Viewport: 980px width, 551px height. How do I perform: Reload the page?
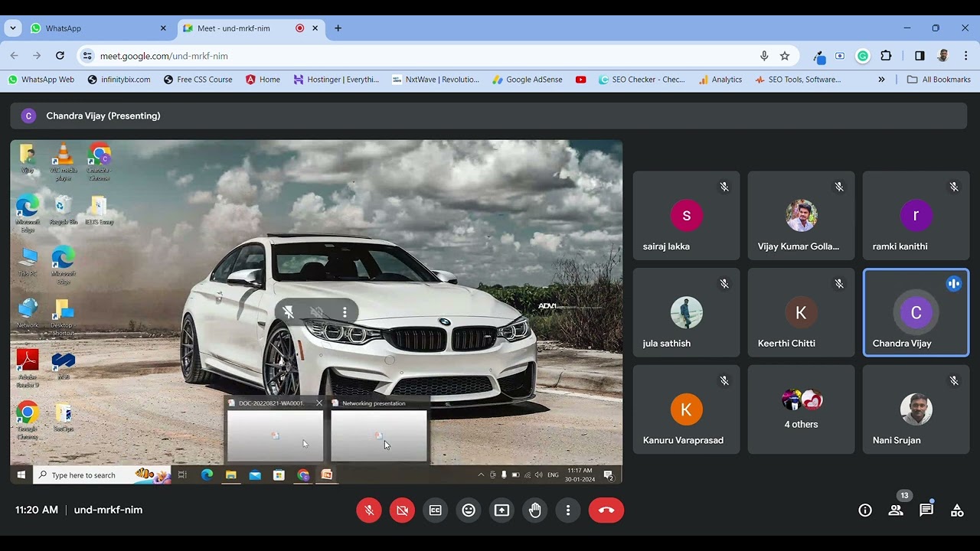60,56
